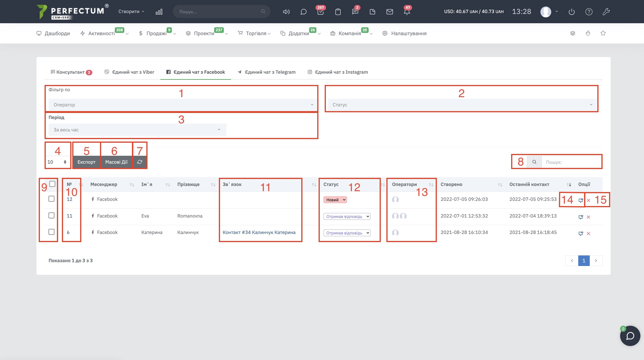Open the Дашборди menu
Viewport: 644px width, 360px height.
(53, 33)
